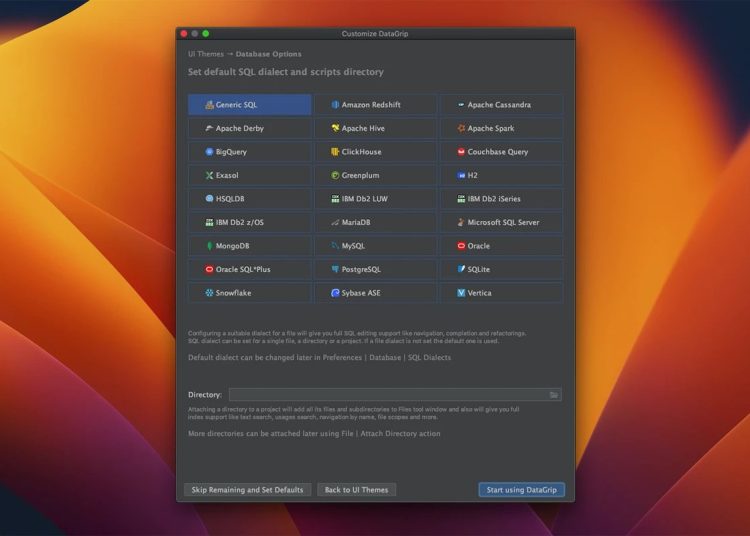Select the ClickHouse dialect tile
Screen dimensions: 750x536
(375, 152)
